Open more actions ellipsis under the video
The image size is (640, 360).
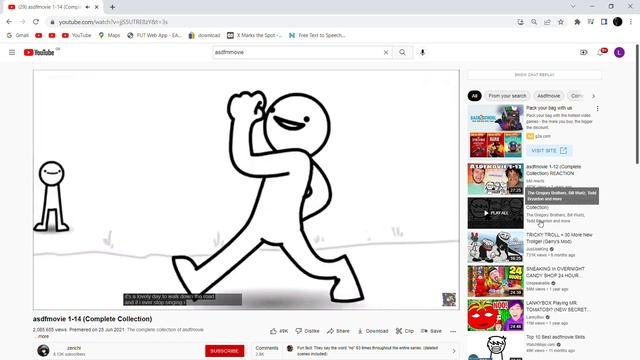[453, 331]
